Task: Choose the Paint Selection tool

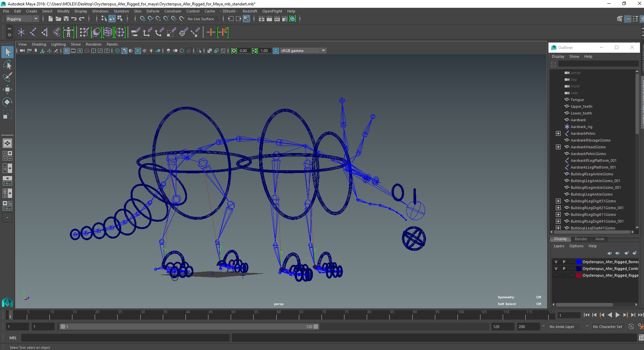Action: [x=7, y=77]
